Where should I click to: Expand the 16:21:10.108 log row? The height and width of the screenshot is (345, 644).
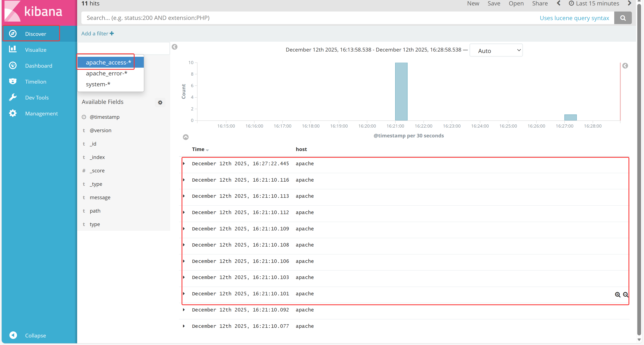(x=184, y=245)
